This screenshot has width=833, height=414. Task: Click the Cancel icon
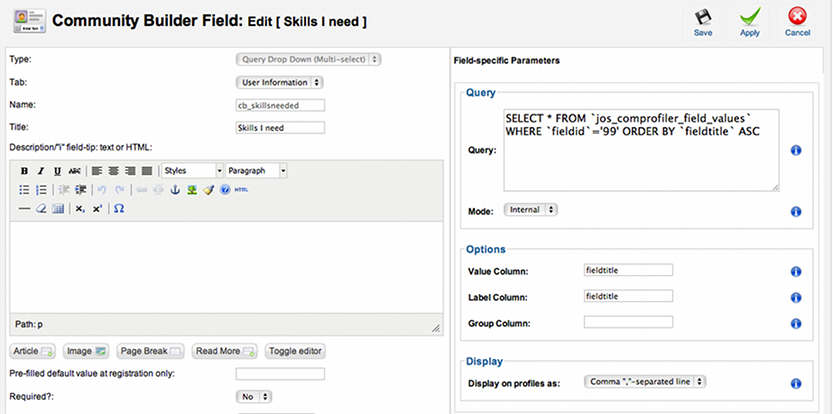pos(797,19)
